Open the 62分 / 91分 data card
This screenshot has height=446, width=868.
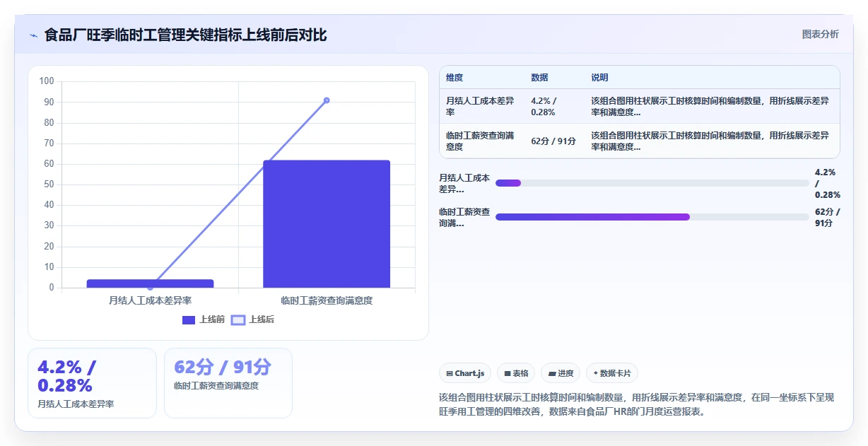click(x=228, y=383)
